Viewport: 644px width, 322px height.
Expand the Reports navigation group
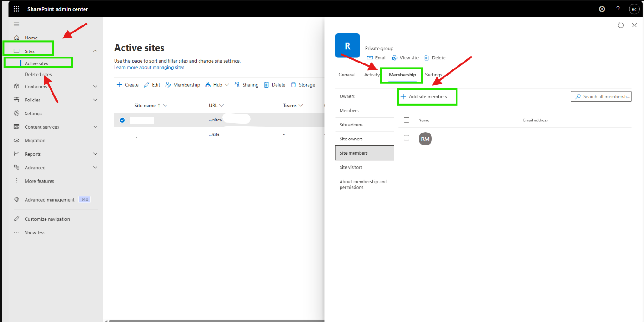point(95,154)
